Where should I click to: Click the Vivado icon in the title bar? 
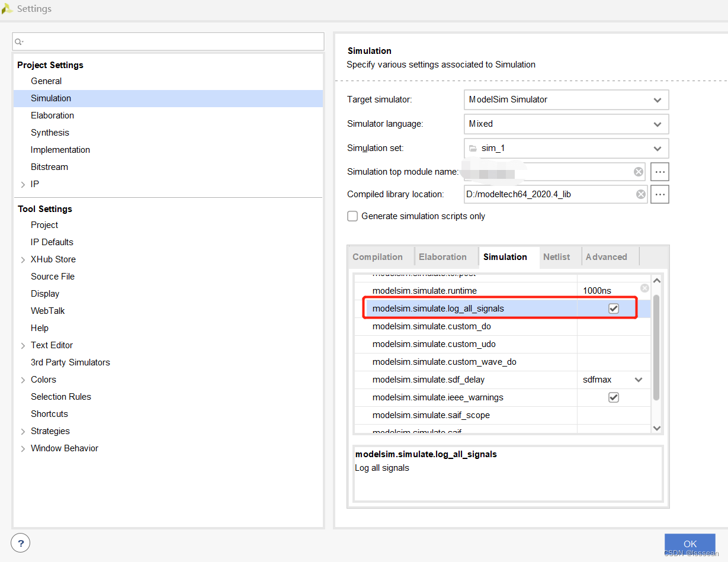(8, 8)
